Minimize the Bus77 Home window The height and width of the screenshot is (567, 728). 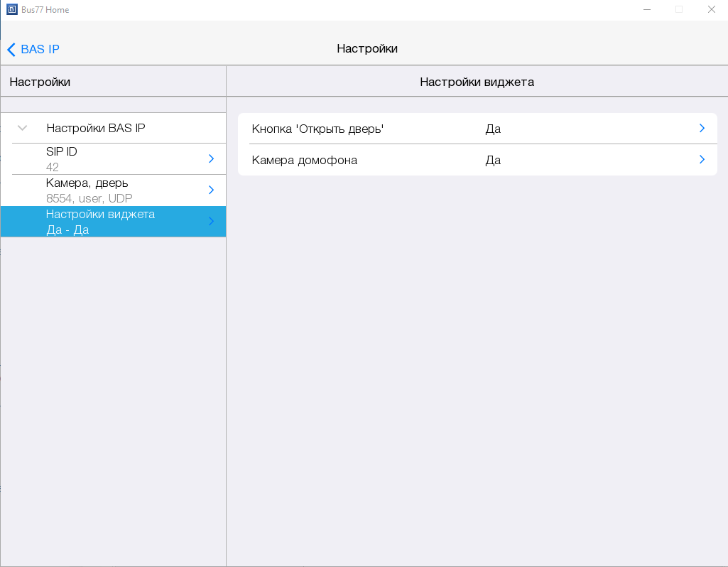point(647,10)
